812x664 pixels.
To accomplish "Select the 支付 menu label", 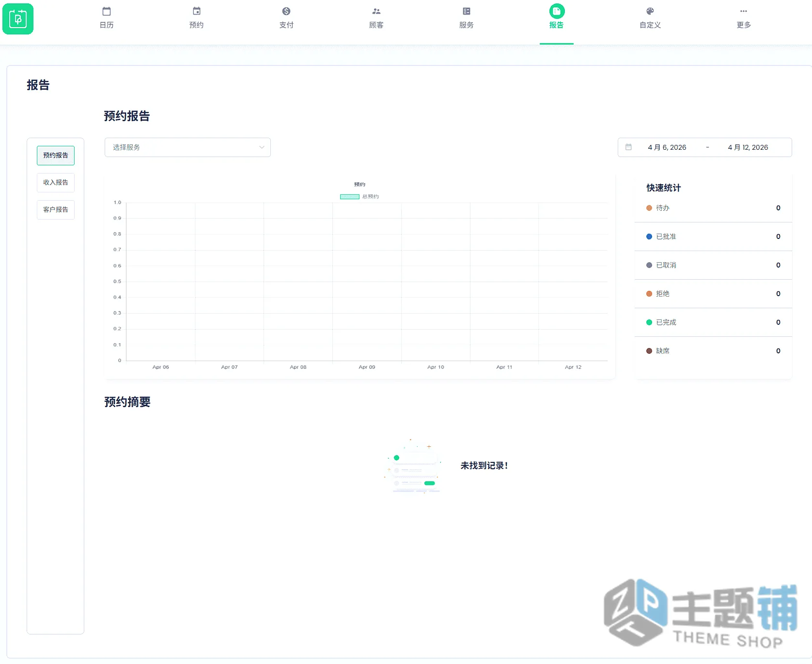I will pos(286,25).
